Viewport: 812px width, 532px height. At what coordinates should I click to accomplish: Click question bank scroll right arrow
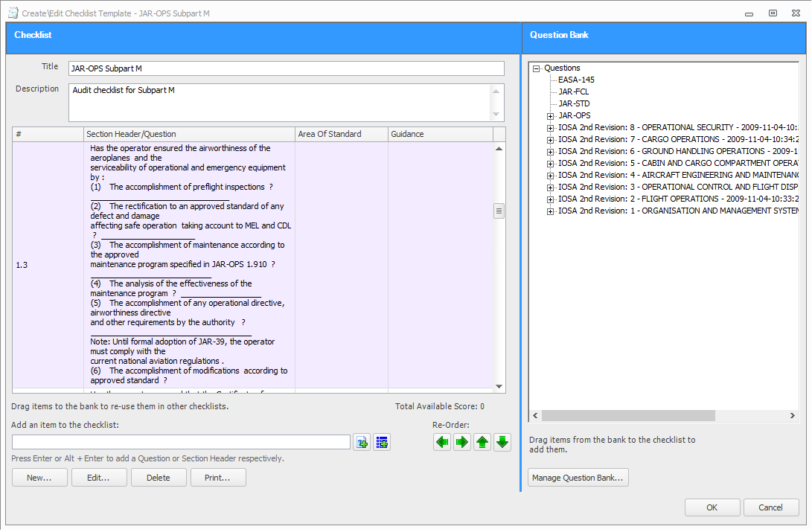(x=793, y=416)
